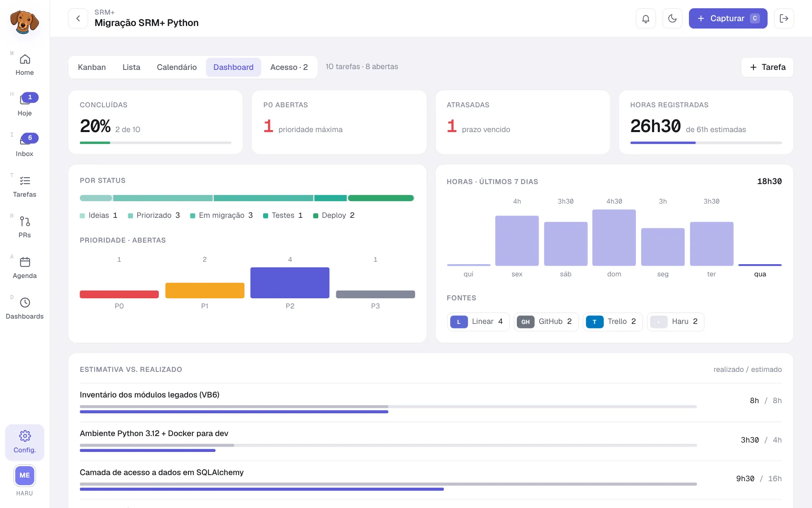Click the ter hours bar 3h30
Screen dimensions: 812x508
click(712, 244)
